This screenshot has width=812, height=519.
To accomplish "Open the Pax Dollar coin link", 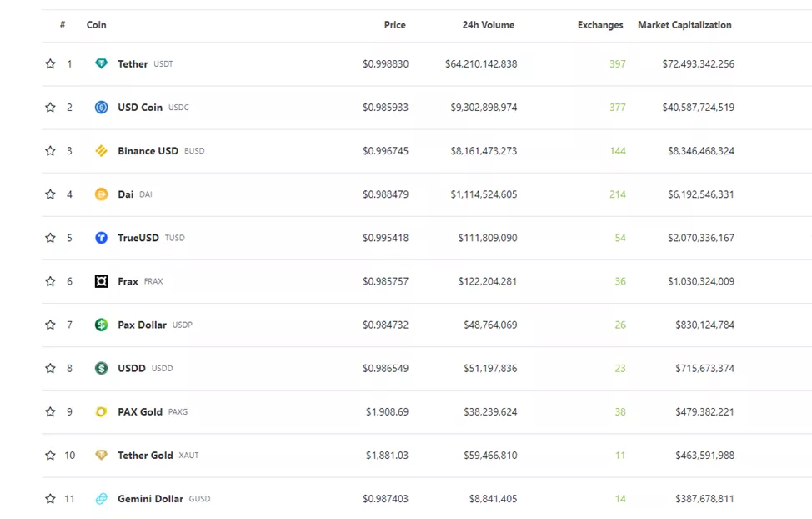I will tap(142, 325).
